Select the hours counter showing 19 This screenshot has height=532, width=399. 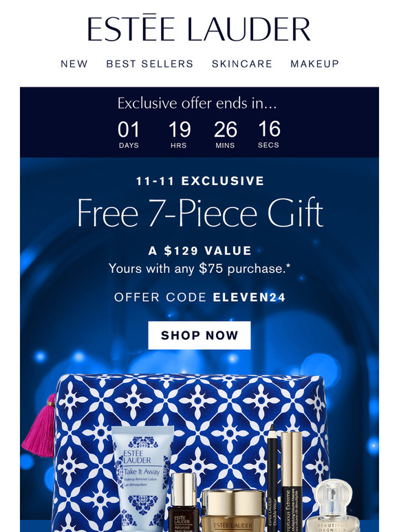(180, 135)
